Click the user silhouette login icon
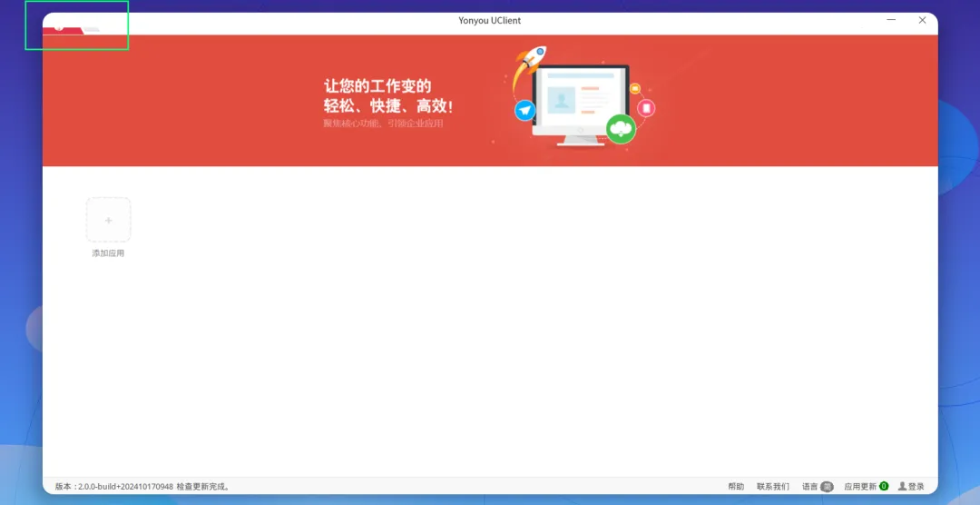The image size is (980, 505). 902,486
